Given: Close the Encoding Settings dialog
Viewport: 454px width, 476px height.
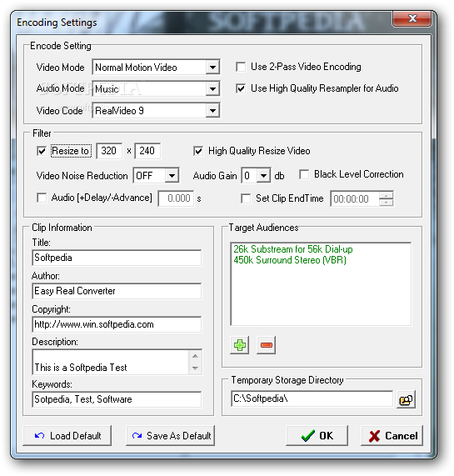Looking at the screenshot, I should point(412,18).
